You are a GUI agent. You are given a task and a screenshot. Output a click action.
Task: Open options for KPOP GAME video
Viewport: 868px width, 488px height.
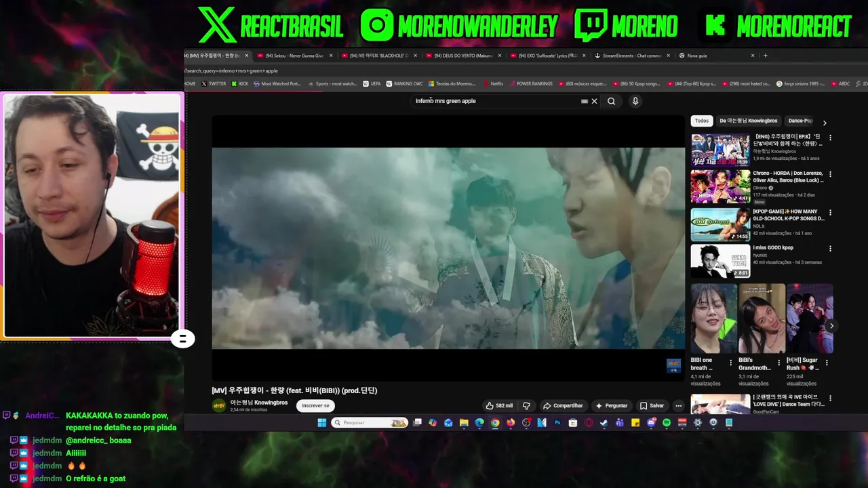(830, 212)
